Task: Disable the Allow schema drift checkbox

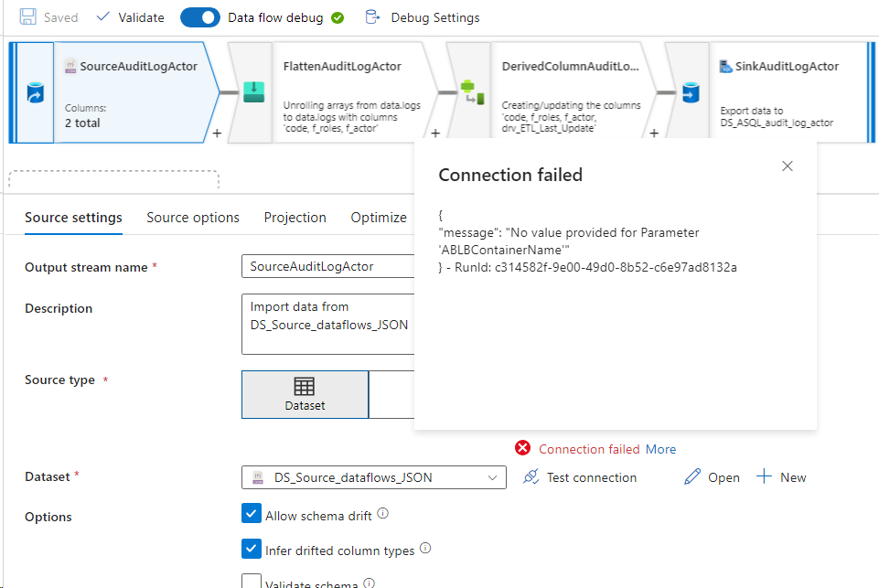Action: point(252,513)
